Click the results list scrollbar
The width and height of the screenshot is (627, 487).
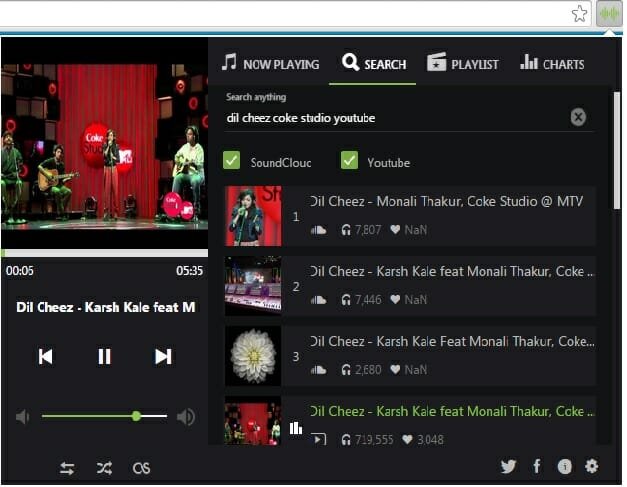617,150
